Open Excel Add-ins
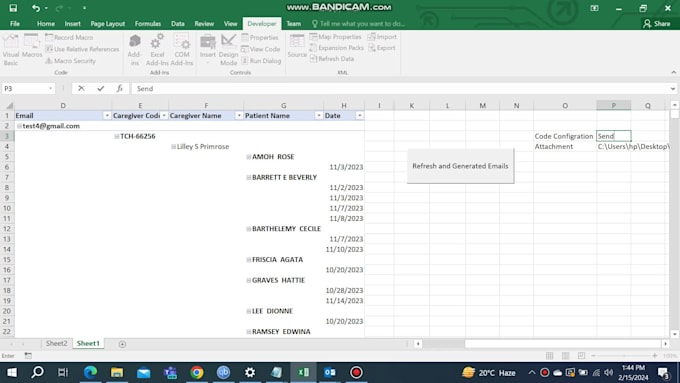 click(x=157, y=50)
